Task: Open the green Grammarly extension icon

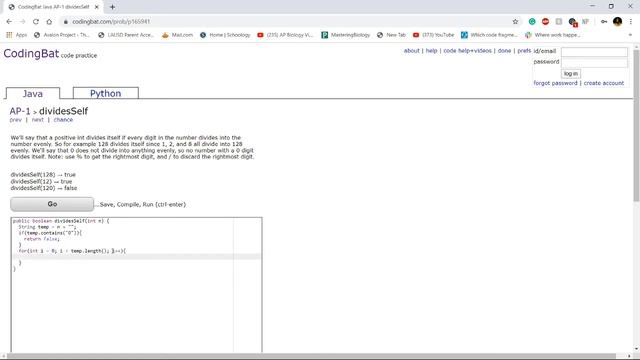Action: [532, 22]
